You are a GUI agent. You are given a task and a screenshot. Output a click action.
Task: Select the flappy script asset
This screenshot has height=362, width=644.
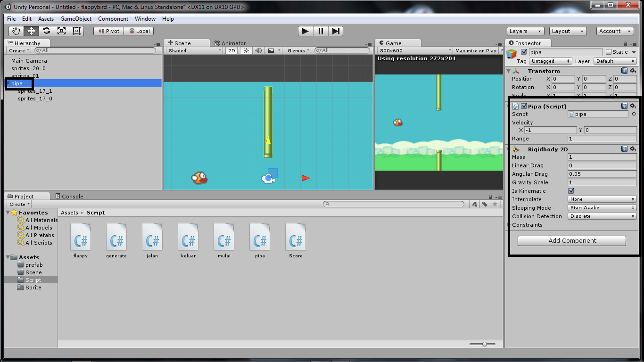81,241
